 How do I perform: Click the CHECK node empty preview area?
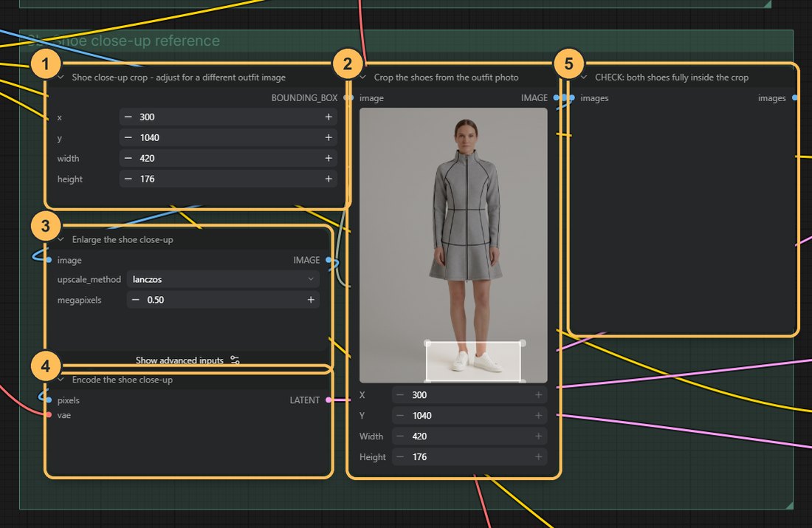pos(682,218)
